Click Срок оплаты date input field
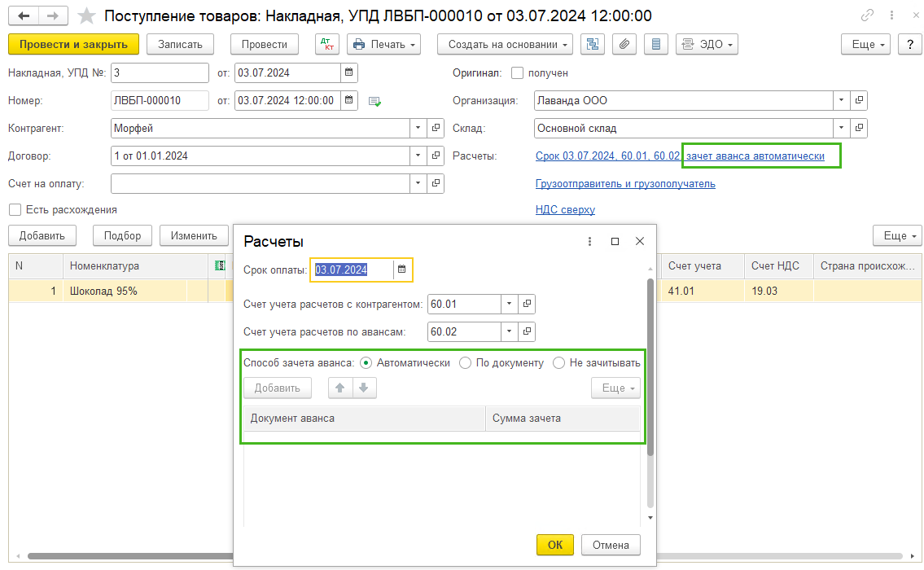The image size is (924, 570). pyautogui.click(x=353, y=270)
